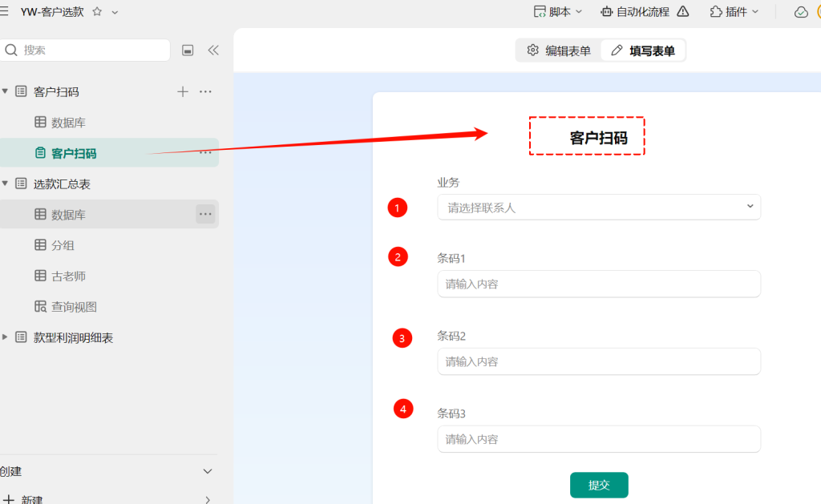Click the warning triangle beside 自动化流程
Viewport: 821px width, 504px height.
click(683, 11)
